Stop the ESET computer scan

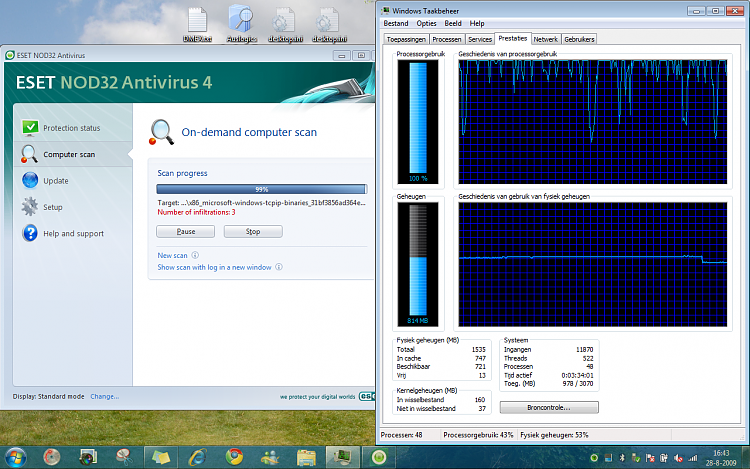[x=253, y=231]
